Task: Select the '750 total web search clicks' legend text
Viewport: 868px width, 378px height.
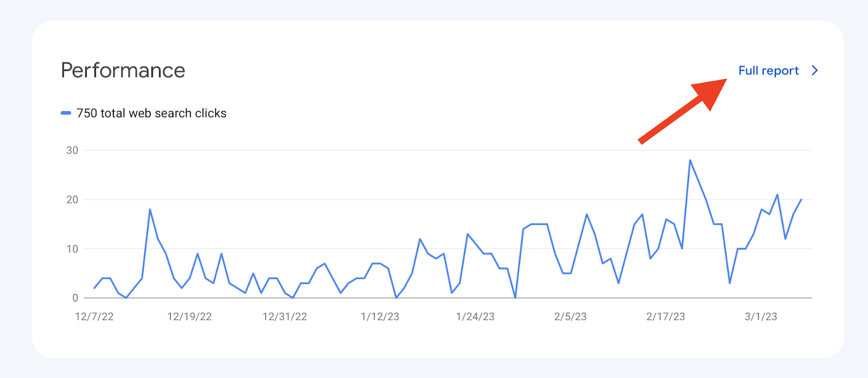Action: click(151, 113)
